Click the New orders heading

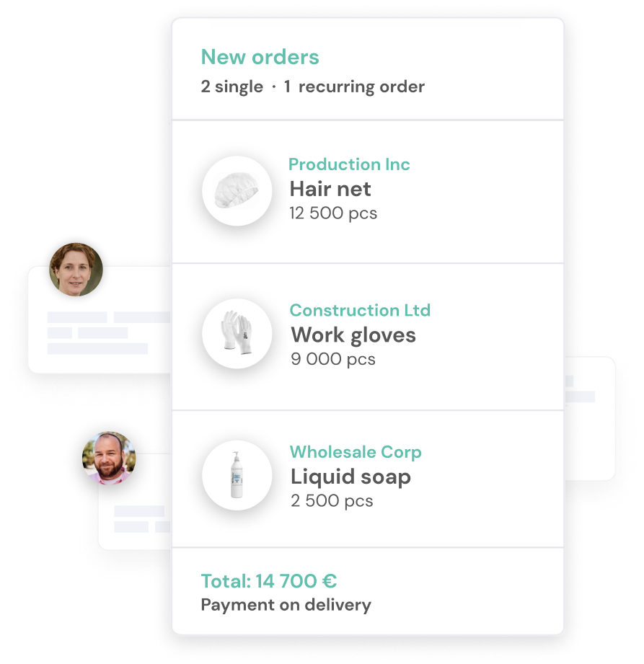tap(260, 57)
